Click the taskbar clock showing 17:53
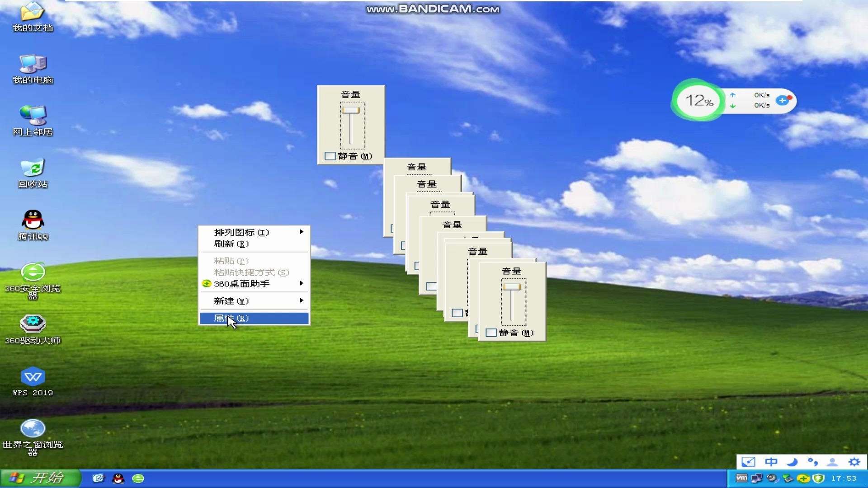 (x=844, y=479)
